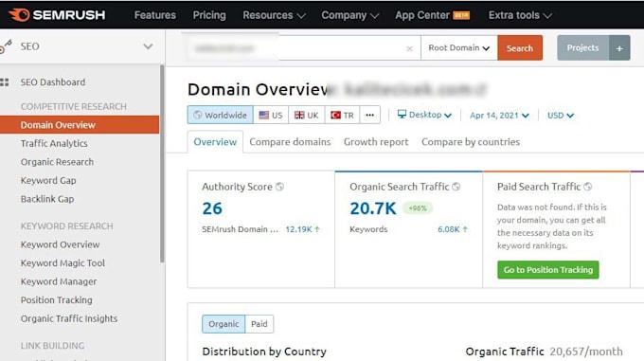Click the globe icon beside Organic Search Traffic

point(456,187)
